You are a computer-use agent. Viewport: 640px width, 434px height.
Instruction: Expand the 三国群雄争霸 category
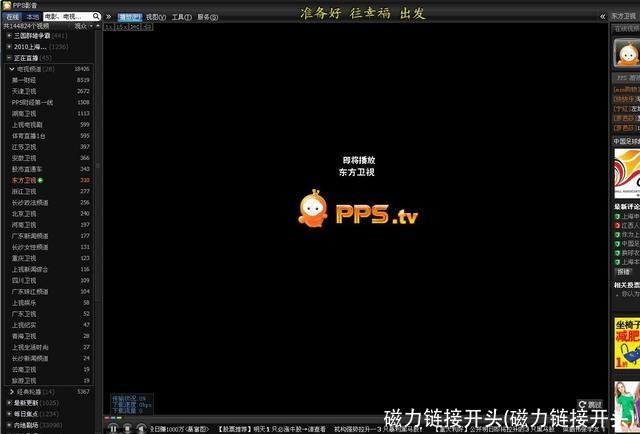(9, 36)
